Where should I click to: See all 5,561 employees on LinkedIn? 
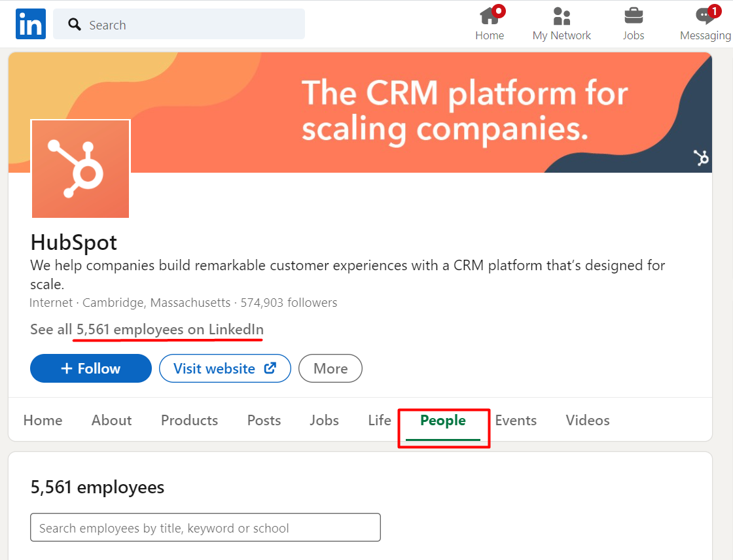(147, 330)
